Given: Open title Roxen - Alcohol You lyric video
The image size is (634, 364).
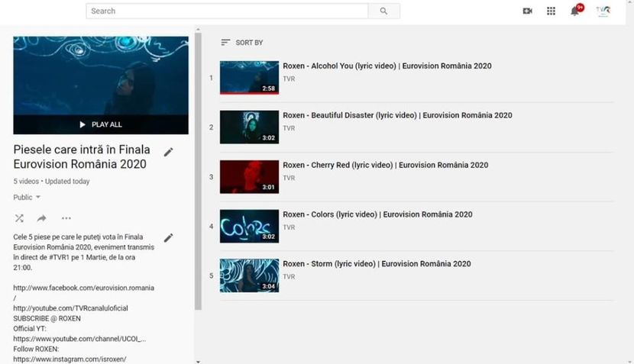Looking at the screenshot, I should click(x=387, y=66).
